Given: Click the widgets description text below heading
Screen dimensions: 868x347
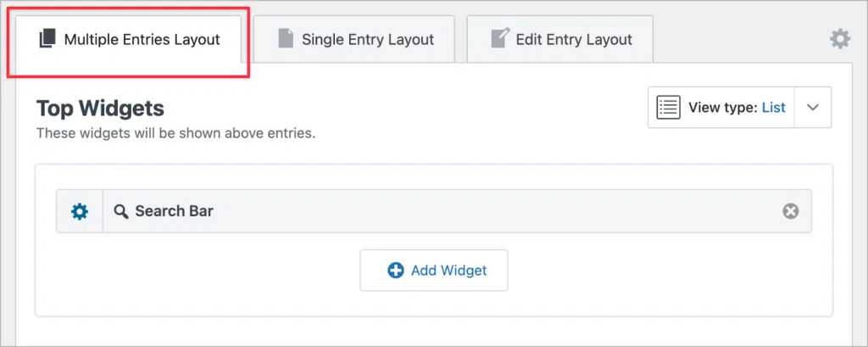Looking at the screenshot, I should [x=175, y=133].
